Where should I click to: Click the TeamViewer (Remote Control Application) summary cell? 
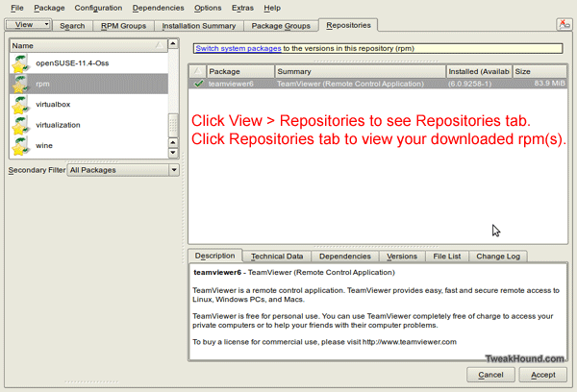coord(350,84)
